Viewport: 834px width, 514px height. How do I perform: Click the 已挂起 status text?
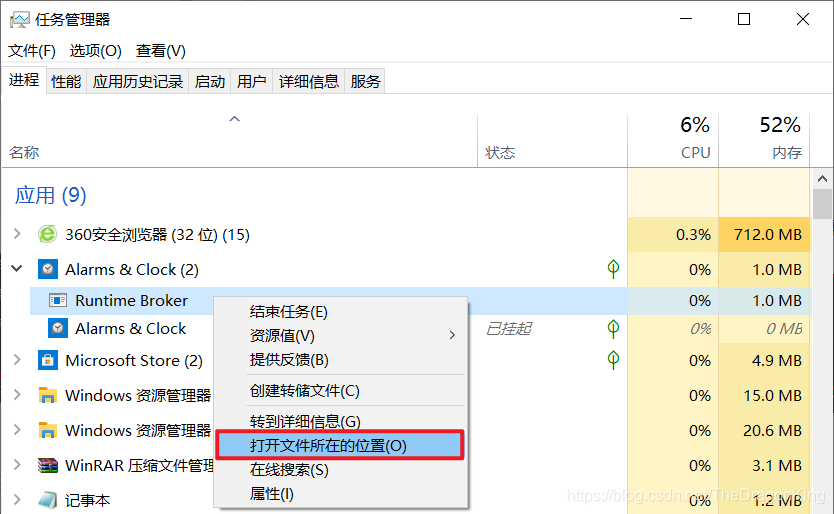pos(508,329)
